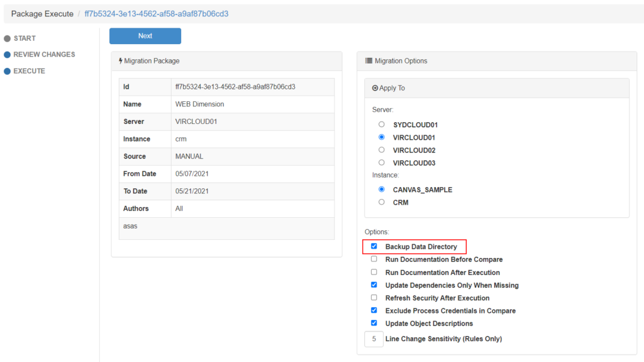Enable Run Documentation Before Compare
This screenshot has width=644, height=362.
coord(374,259)
